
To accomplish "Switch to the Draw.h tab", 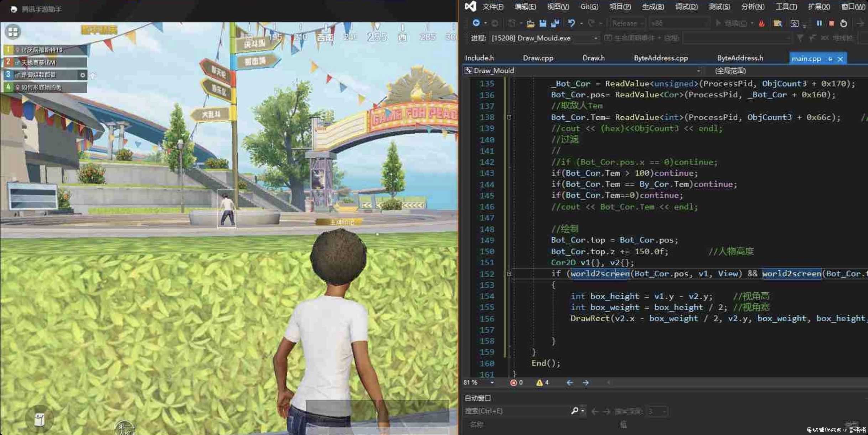I will 594,58.
